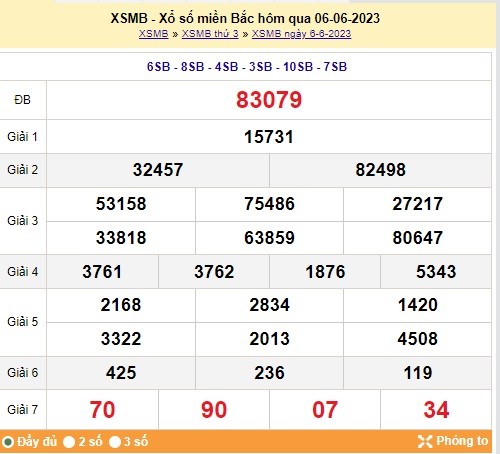Click Giải 5 number 2013
The image size is (500, 454).
(x=269, y=339)
